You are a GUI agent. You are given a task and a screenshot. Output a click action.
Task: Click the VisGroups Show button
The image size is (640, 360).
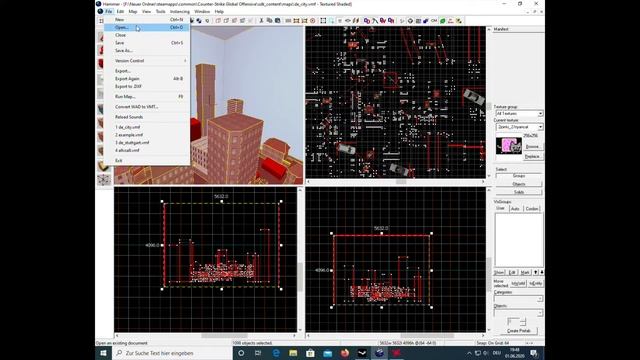(499, 272)
